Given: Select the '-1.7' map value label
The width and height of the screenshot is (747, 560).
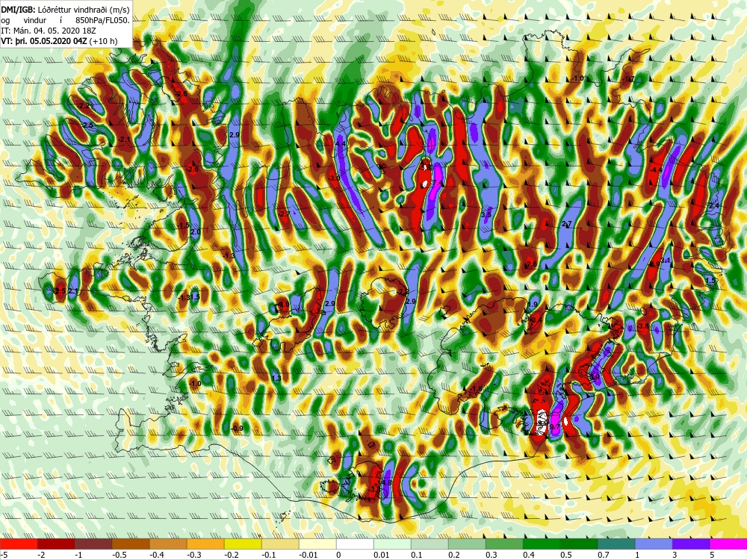Looking at the screenshot, I should [629, 78].
